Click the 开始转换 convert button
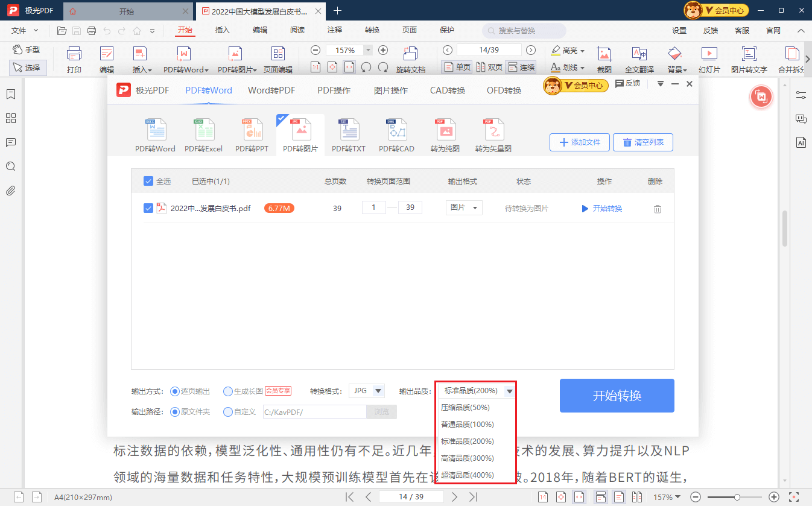Screen dimensions: 812x506 [617, 395]
